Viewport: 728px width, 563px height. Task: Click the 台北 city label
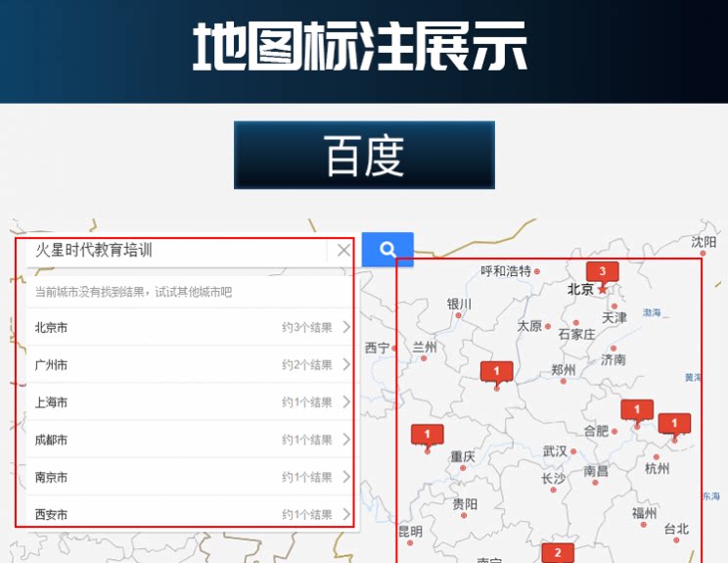(676, 529)
